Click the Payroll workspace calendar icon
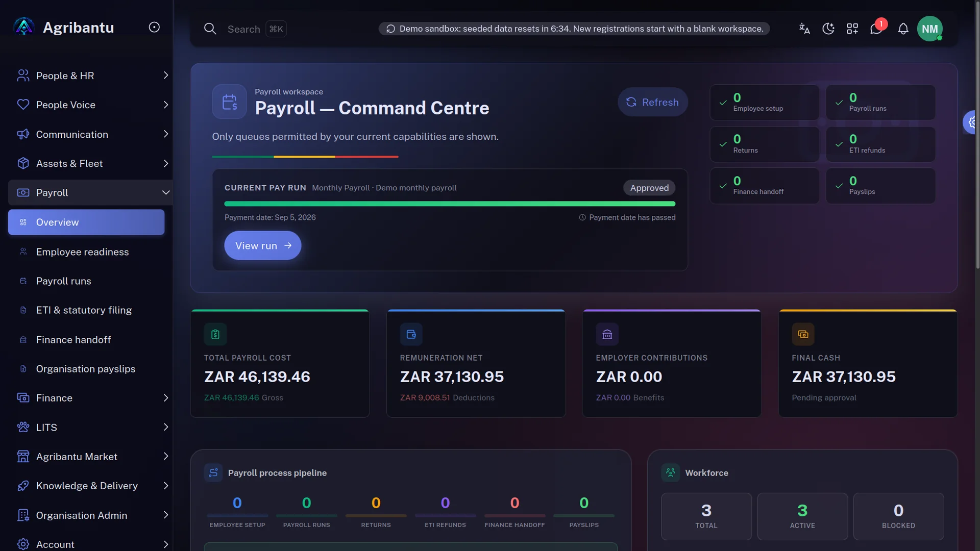Viewport: 980px width, 551px height. click(x=229, y=102)
